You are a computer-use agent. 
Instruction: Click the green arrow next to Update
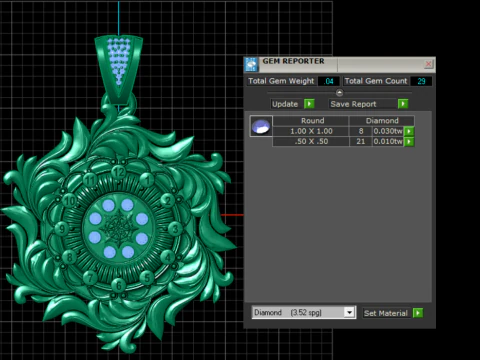(309, 104)
